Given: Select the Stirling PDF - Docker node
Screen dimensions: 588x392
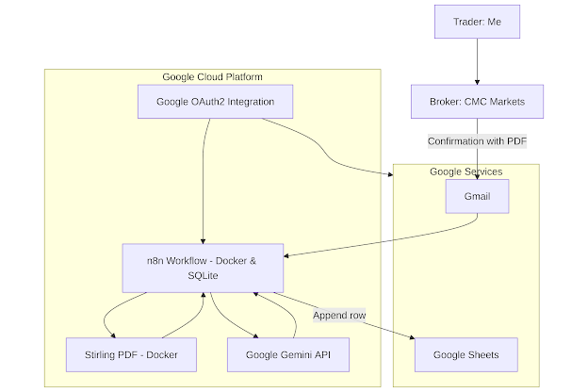Looking at the screenshot, I should tap(131, 355).
